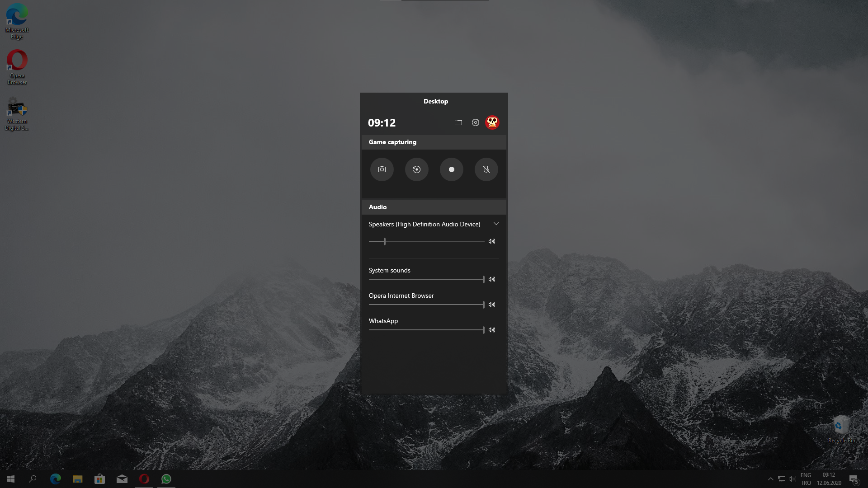Open Xbox Game Bar settings gear
The height and width of the screenshot is (488, 868).
coord(475,122)
